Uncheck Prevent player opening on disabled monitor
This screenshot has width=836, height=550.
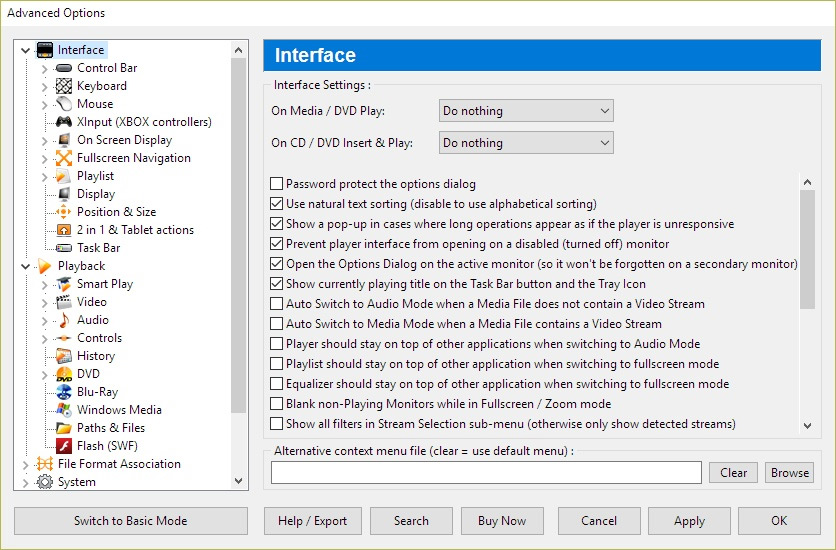coord(276,244)
